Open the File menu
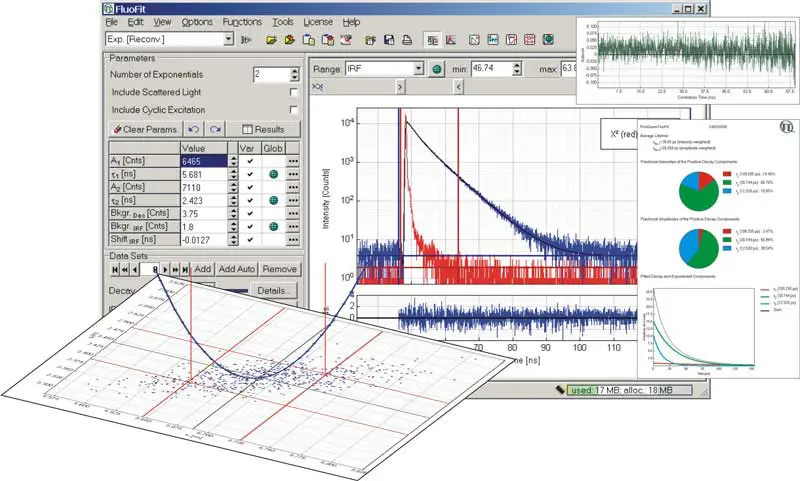800x481 pixels. coord(112,22)
